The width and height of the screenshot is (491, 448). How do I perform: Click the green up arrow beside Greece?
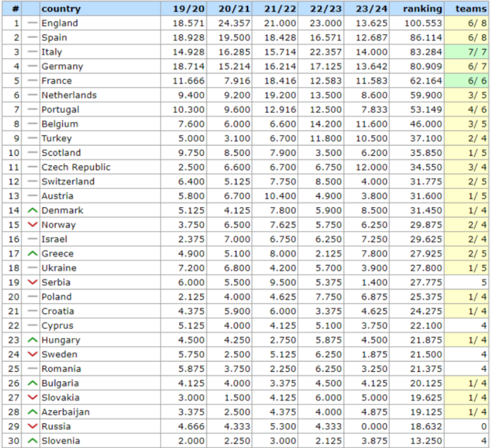(32, 254)
